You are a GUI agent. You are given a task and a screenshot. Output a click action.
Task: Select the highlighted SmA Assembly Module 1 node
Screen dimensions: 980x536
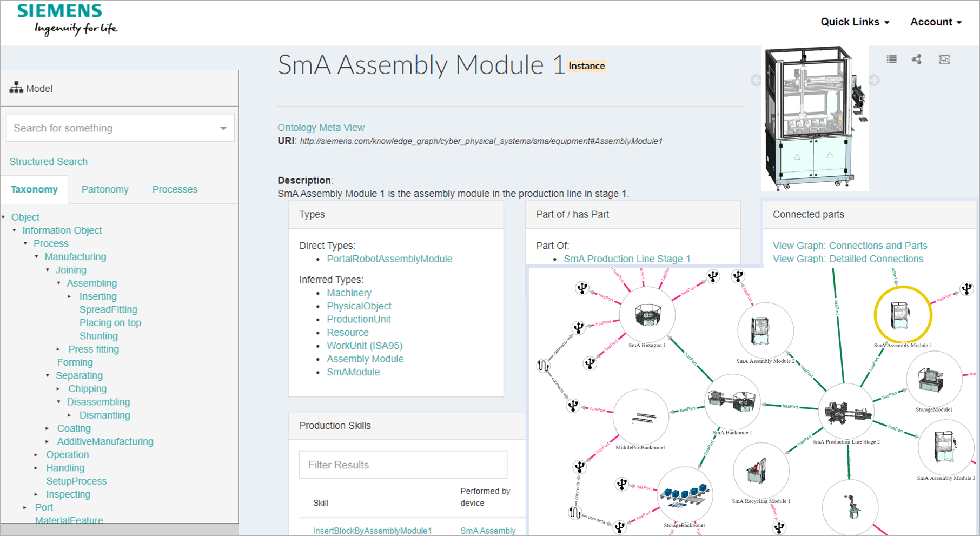click(x=903, y=315)
